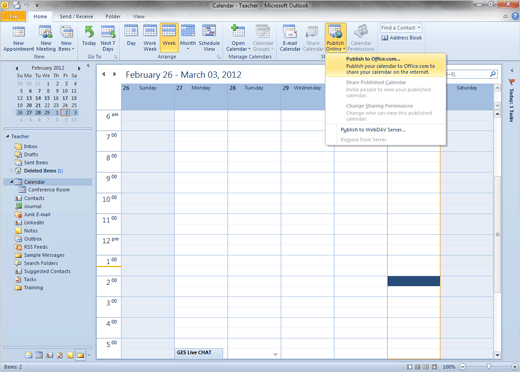Open the Tasks folder
Image resolution: width=520 pixels, height=372 pixels.
tap(30, 279)
